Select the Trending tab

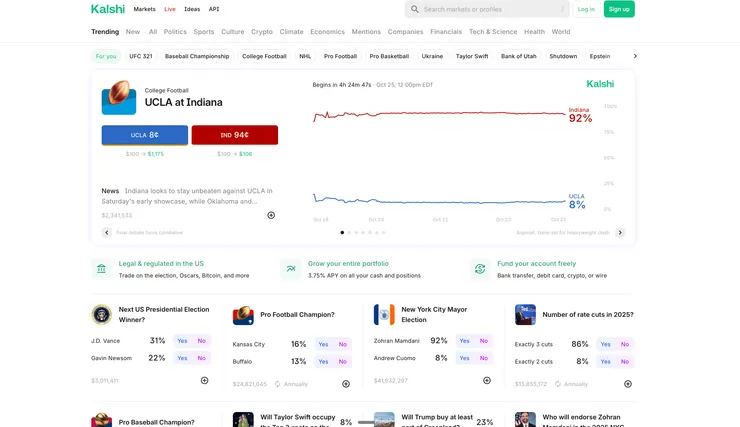105,32
